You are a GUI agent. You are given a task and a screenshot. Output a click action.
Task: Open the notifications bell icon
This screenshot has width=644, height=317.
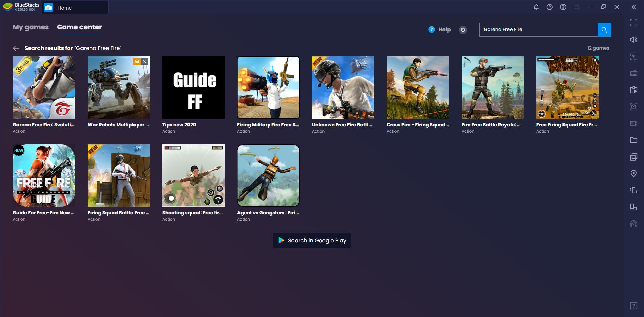(536, 7)
